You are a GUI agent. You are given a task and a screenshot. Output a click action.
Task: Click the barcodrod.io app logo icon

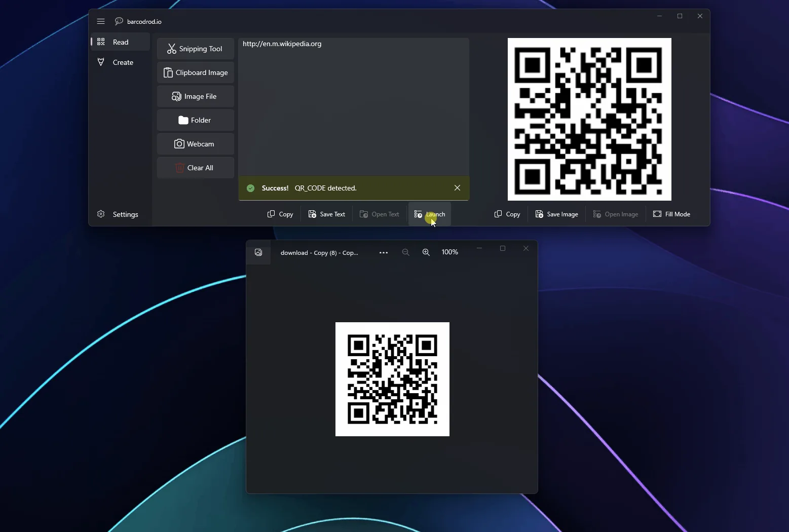119,21
